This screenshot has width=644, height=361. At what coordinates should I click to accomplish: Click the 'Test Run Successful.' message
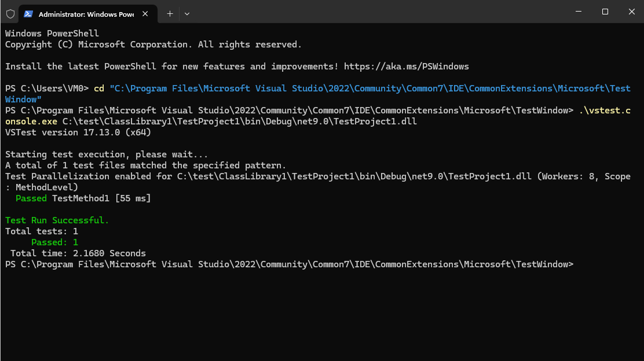[x=57, y=220]
